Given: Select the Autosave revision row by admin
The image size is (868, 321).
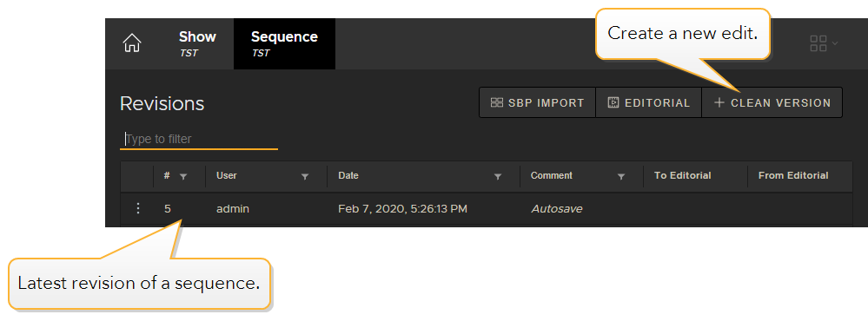Looking at the screenshot, I should (486, 209).
